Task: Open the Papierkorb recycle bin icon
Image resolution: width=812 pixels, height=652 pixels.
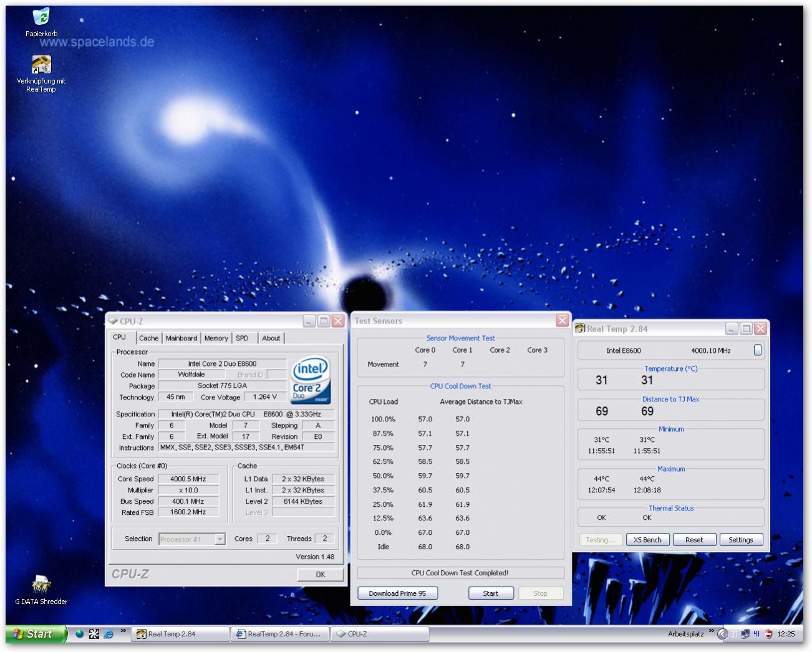Action: tap(41, 17)
